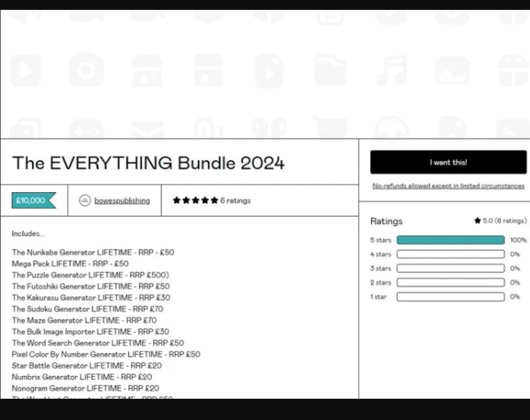This screenshot has height=420, width=530.
Task: Click the bowespublishing avatar icon
Action: click(85, 201)
